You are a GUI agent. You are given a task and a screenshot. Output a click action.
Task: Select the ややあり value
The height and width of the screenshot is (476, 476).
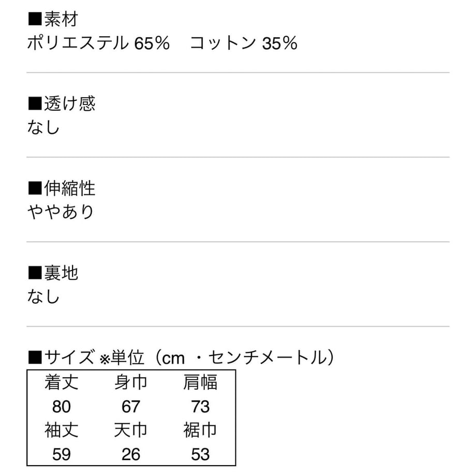coord(61,212)
